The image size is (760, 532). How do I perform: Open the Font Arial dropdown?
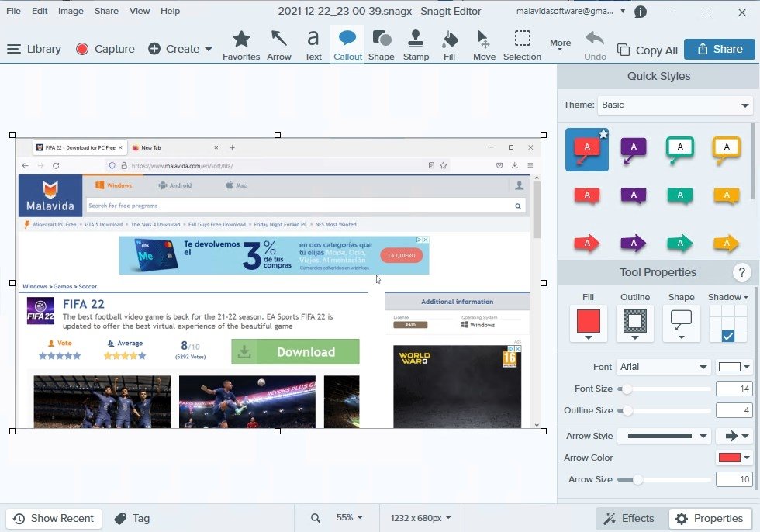664,367
